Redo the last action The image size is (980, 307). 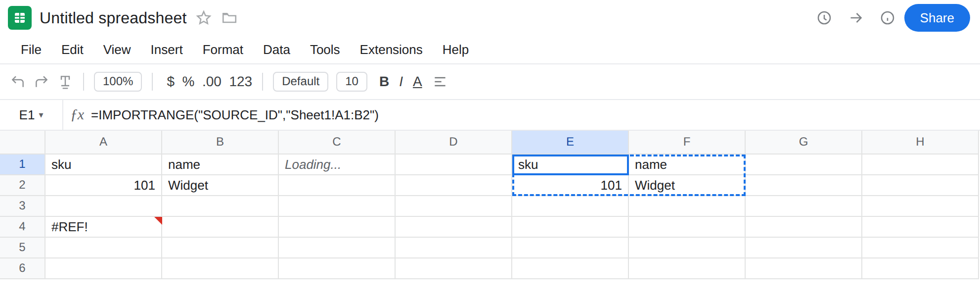click(42, 81)
